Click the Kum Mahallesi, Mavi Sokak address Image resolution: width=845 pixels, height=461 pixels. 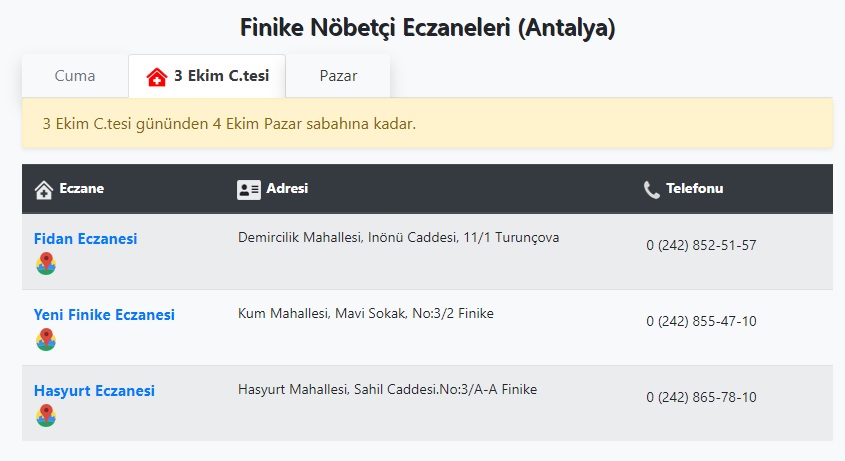365,313
